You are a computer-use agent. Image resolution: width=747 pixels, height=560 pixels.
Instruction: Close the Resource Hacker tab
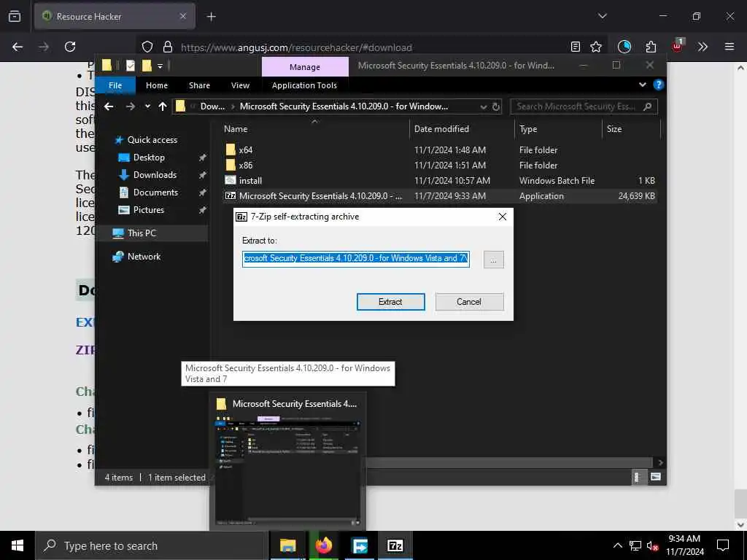pos(183,16)
